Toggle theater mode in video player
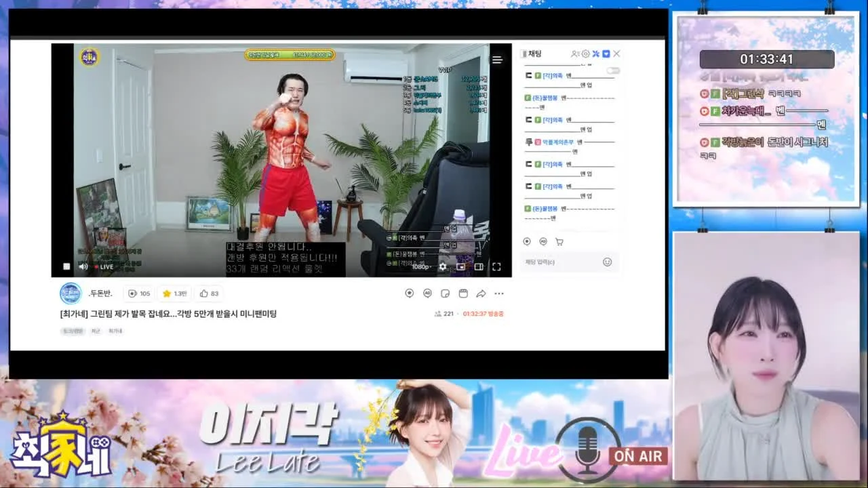This screenshot has height=488, width=868. 479,266
